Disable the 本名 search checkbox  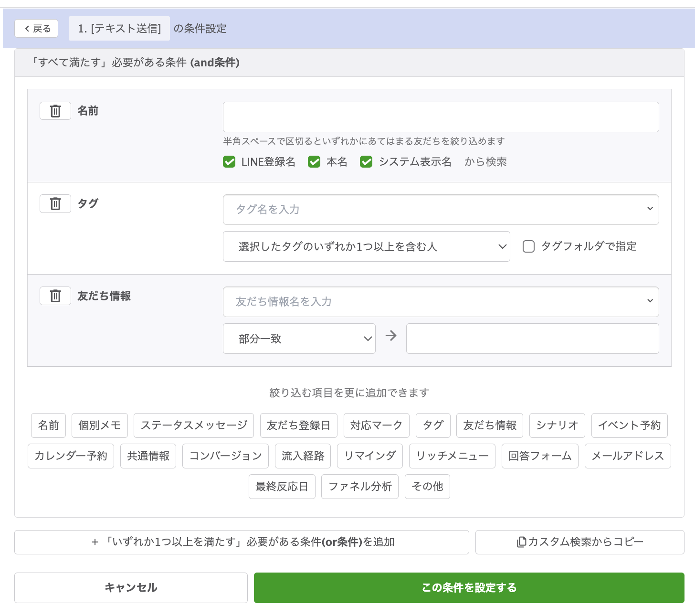coord(314,162)
